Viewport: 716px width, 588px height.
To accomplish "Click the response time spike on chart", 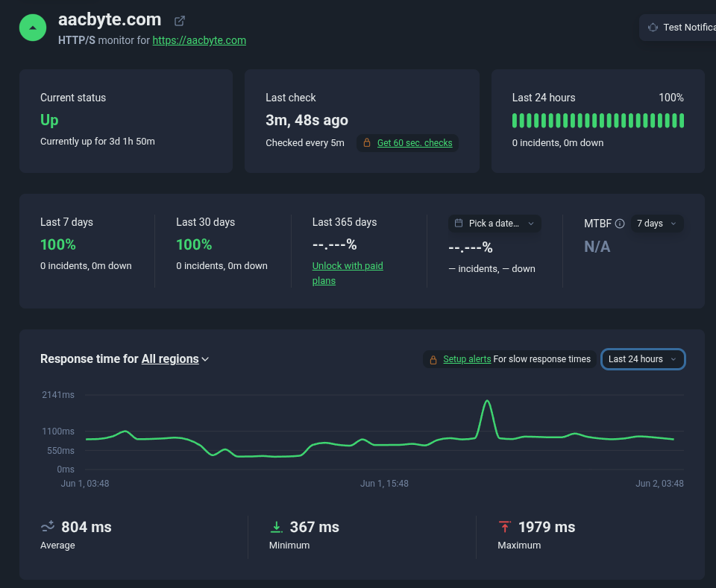I will (x=487, y=402).
